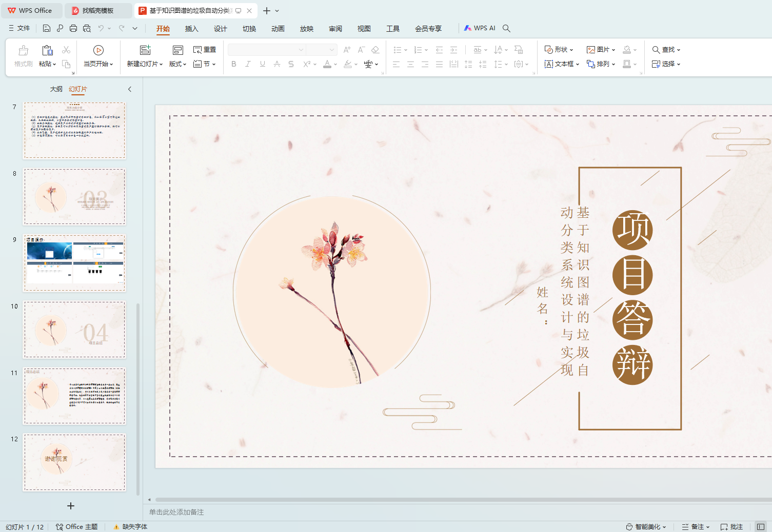The height and width of the screenshot is (532, 772).
Task: Toggle italic text formatting
Action: (x=248, y=64)
